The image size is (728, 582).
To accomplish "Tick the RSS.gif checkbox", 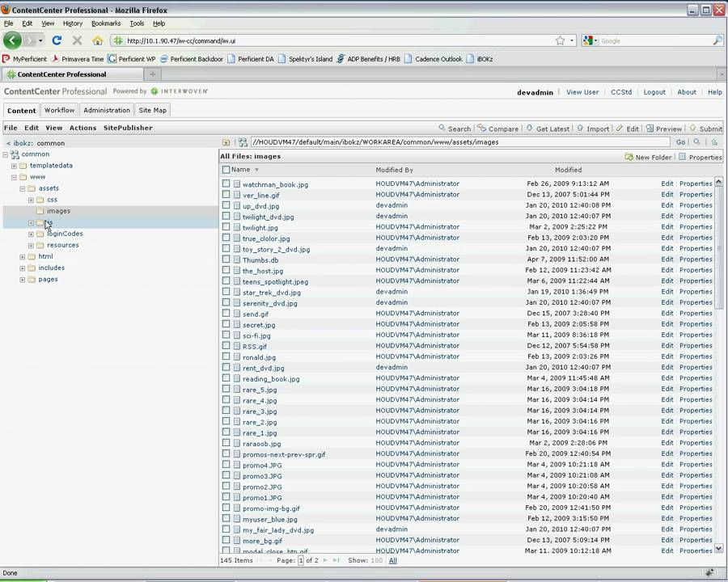I will [226, 345].
